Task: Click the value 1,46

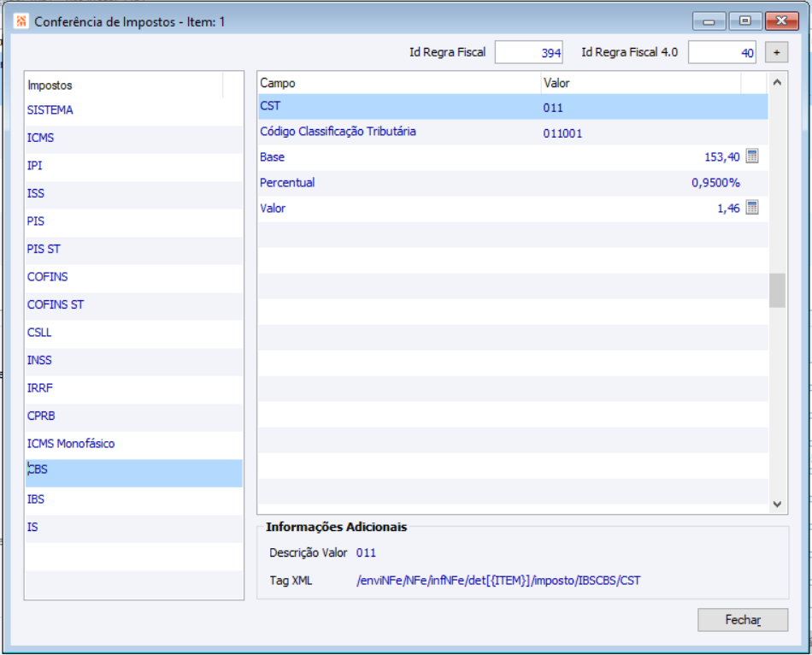Action: tap(728, 209)
